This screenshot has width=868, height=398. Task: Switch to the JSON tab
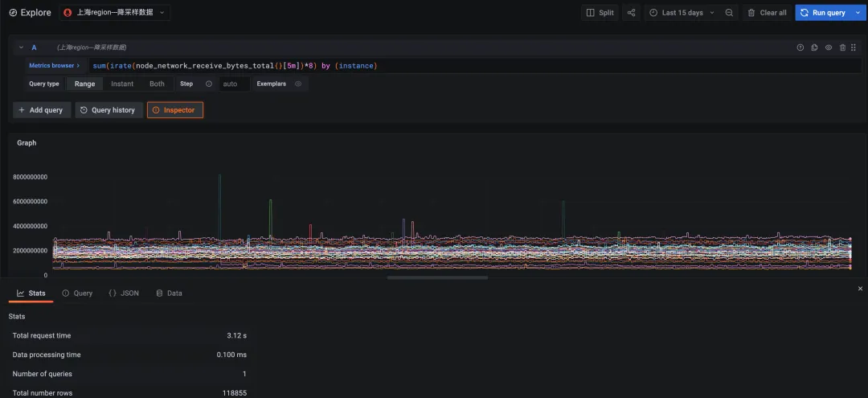[x=124, y=293]
